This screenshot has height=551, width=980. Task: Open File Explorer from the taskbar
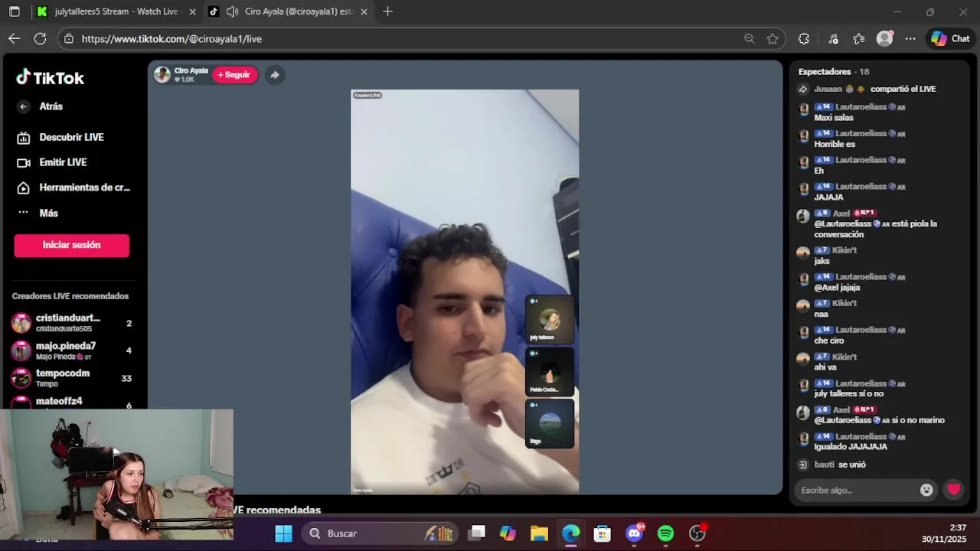point(539,533)
